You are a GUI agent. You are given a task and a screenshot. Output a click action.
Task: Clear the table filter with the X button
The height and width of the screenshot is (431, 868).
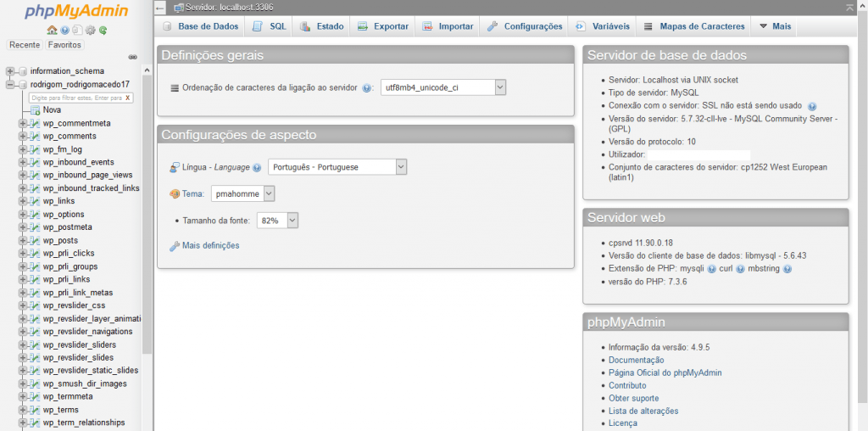tap(128, 98)
